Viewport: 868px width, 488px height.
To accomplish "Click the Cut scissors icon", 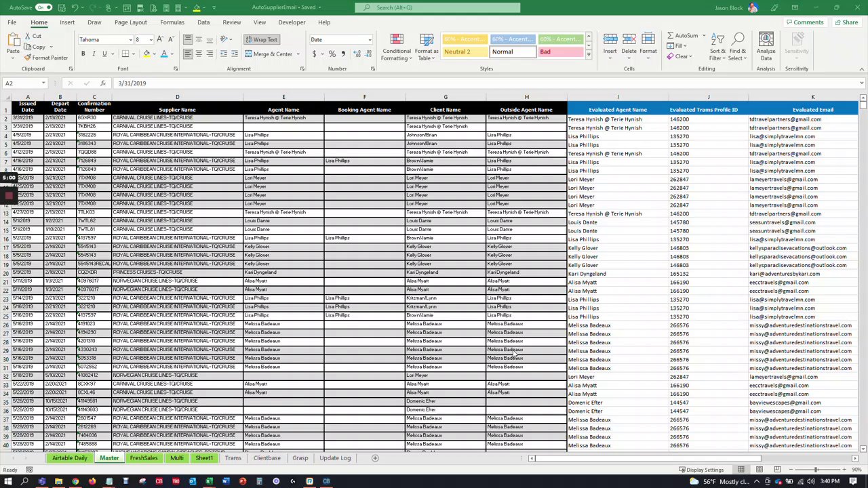I will click(27, 37).
